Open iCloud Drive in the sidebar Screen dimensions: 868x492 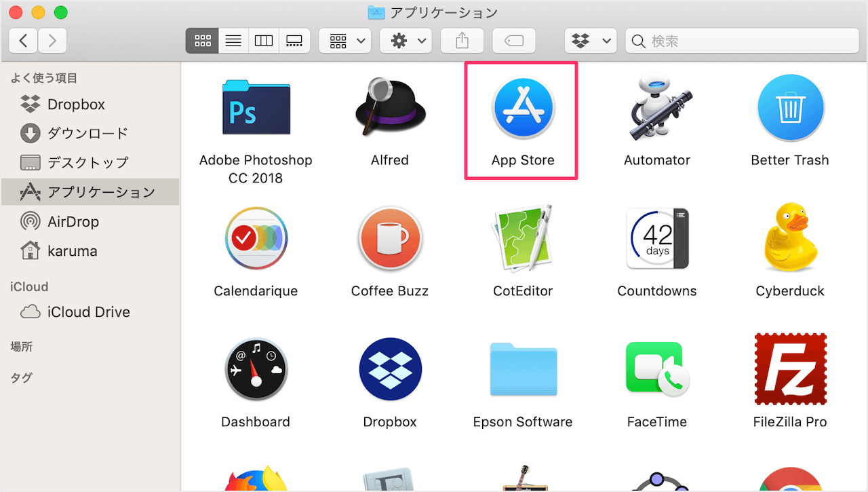coord(90,311)
